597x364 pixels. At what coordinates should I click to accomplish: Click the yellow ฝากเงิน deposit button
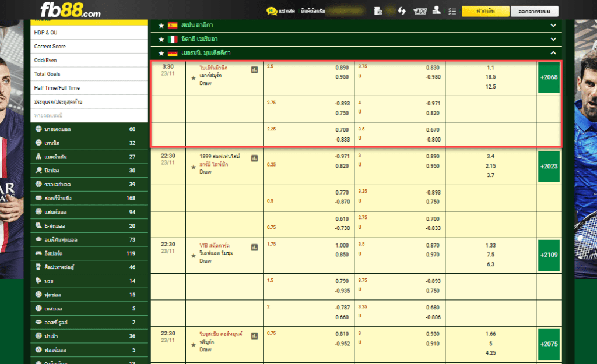click(486, 11)
